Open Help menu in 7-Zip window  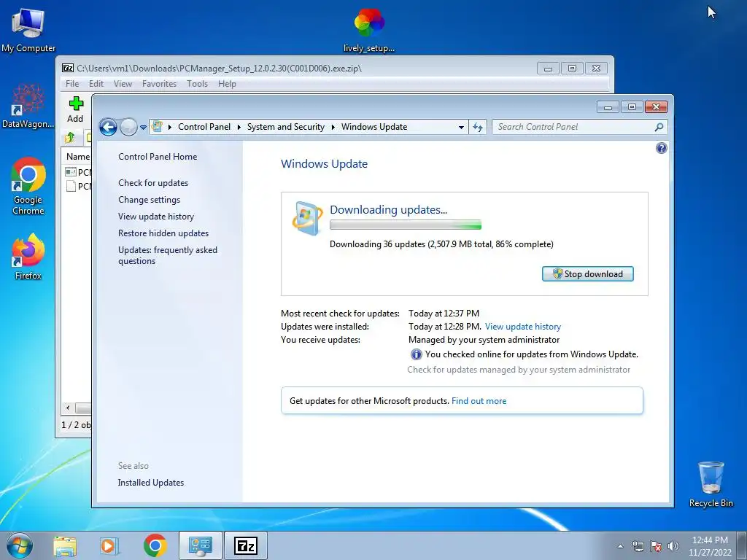tap(227, 84)
